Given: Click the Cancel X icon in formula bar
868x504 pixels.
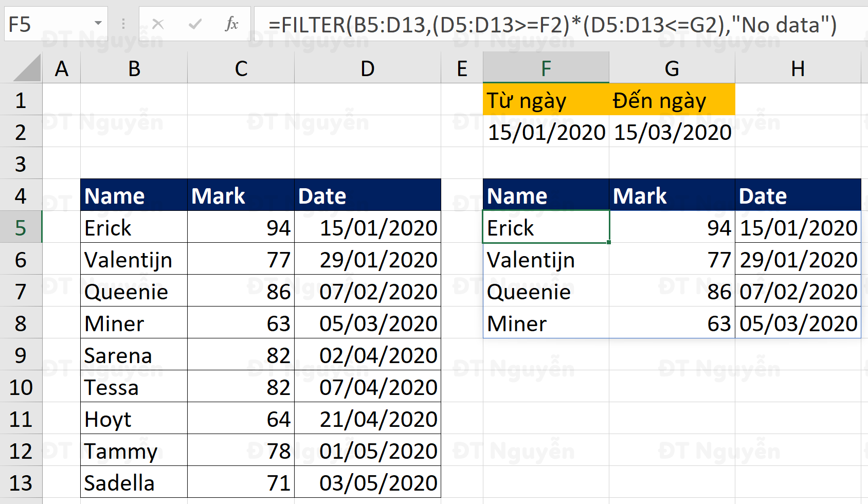Looking at the screenshot, I should [158, 24].
